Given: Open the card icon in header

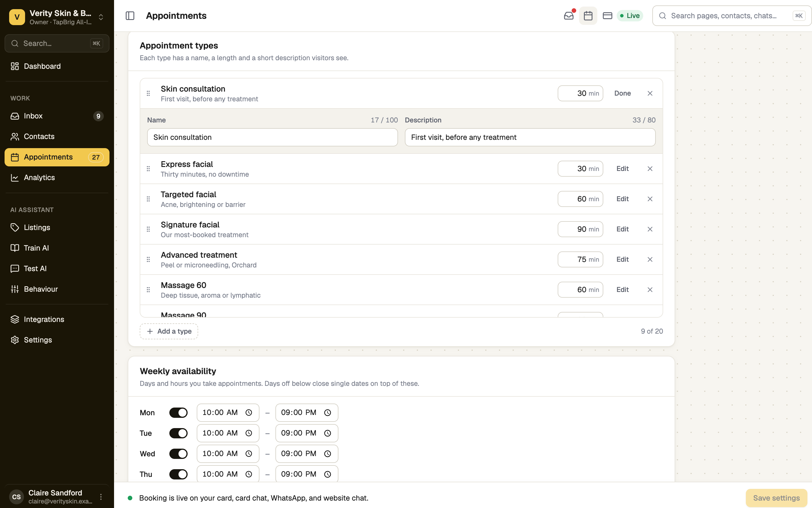Looking at the screenshot, I should 607,16.
